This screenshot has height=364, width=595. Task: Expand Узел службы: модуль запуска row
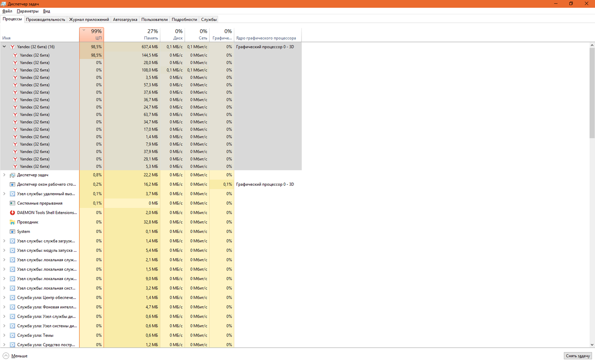pyautogui.click(x=4, y=250)
